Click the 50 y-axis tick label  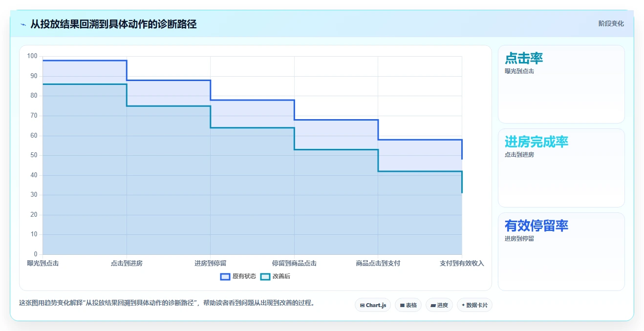coord(34,155)
